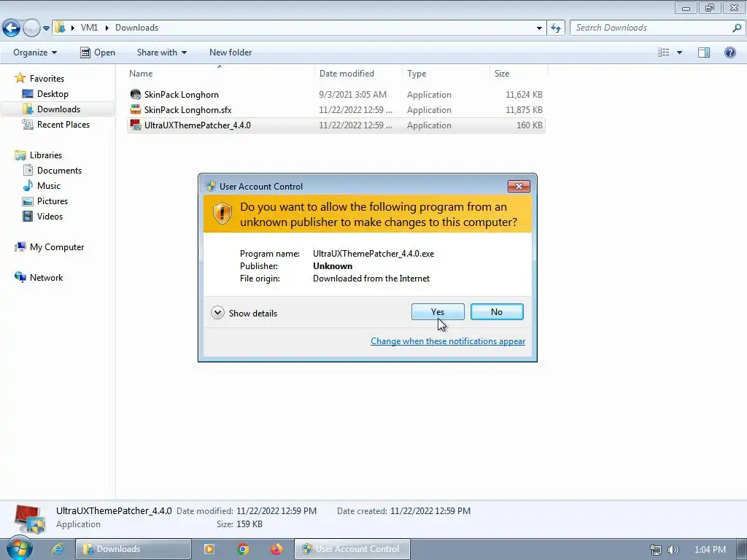Select the UltraUXThemePatcher_4.4.0 file
747x560 pixels.
[x=336, y=125]
